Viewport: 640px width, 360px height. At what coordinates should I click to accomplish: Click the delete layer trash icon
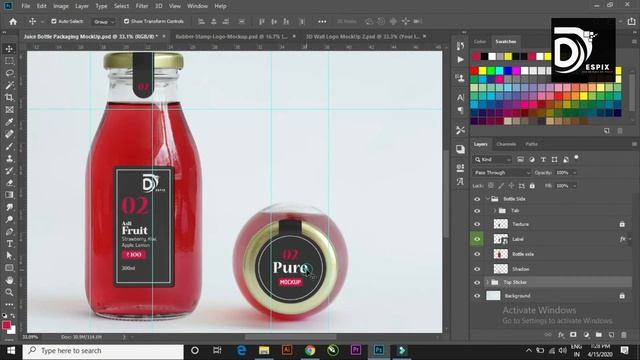(624, 335)
